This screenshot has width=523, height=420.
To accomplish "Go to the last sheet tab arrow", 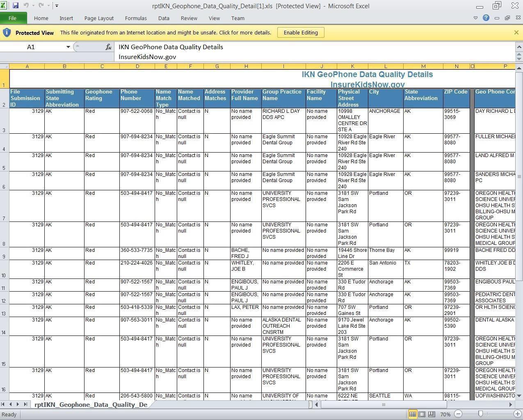I will point(25,404).
